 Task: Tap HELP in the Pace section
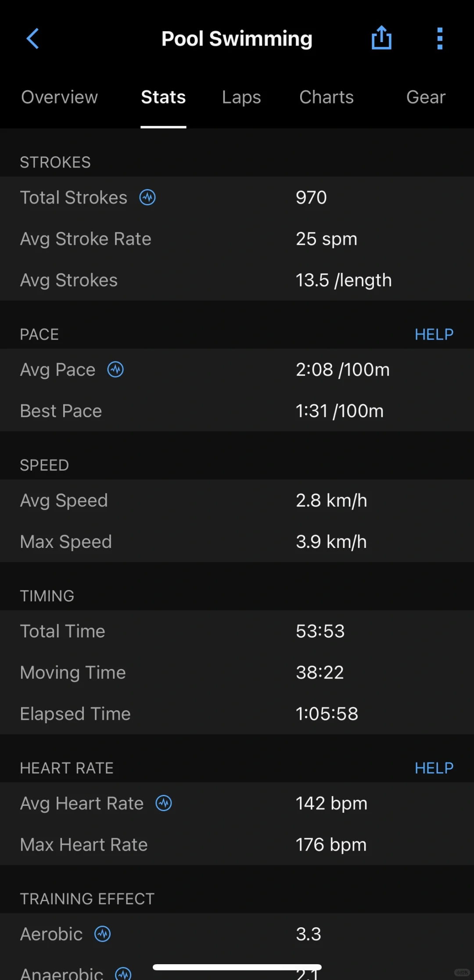(434, 334)
